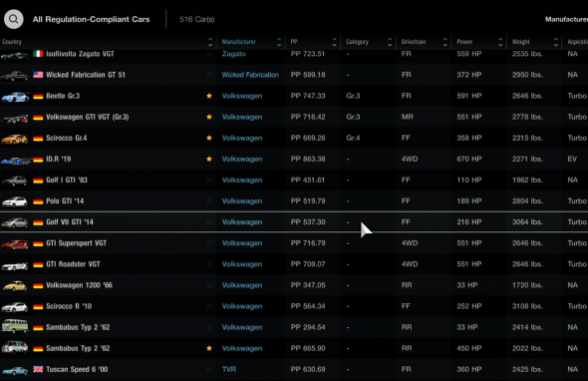Click the German flag beside Polo GTI '14

coord(38,201)
